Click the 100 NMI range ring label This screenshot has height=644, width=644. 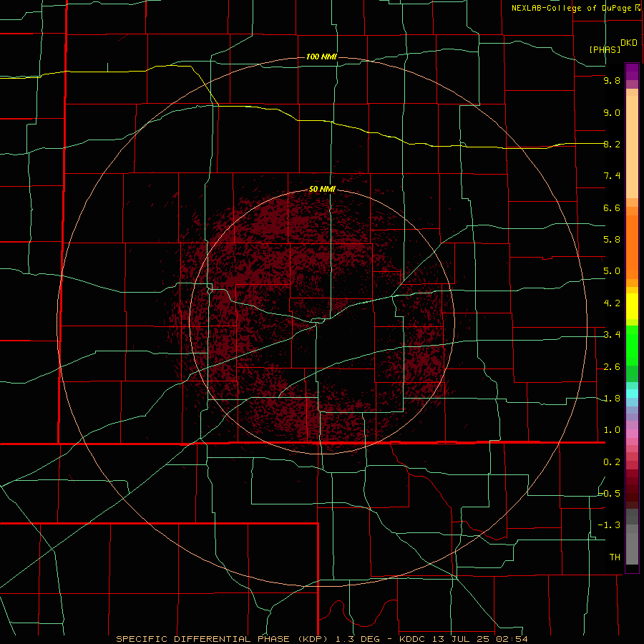321,57
